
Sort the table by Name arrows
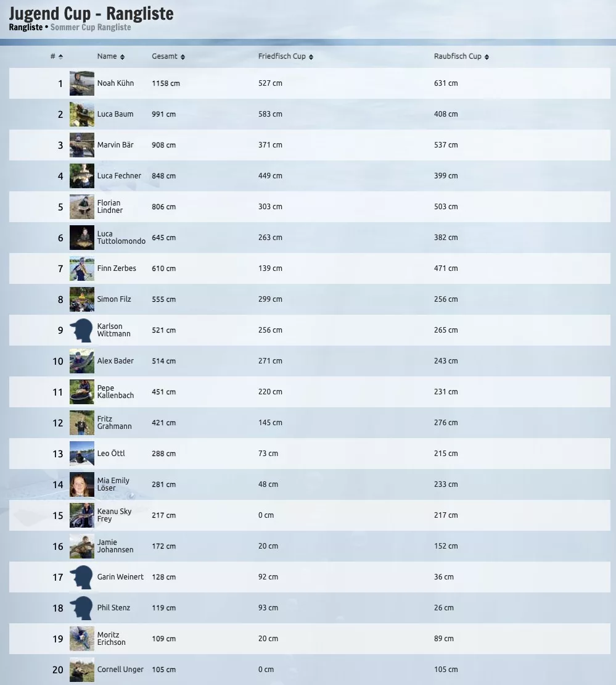122,57
